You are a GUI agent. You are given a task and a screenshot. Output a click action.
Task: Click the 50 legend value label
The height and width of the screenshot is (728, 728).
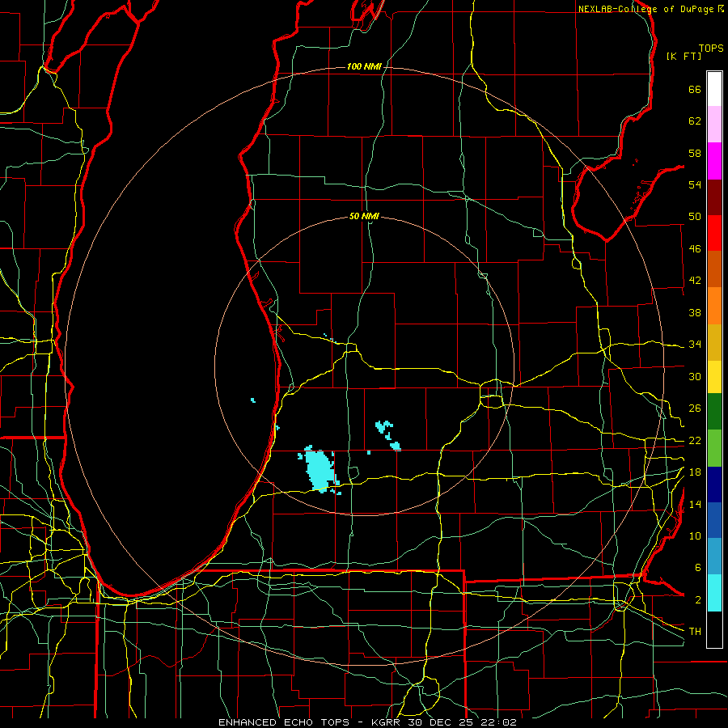(x=694, y=216)
